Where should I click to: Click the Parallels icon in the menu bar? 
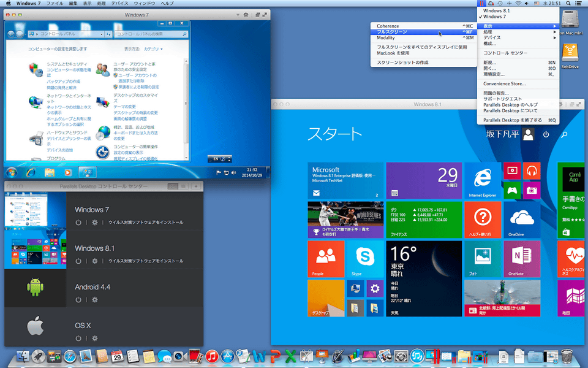coord(481,4)
